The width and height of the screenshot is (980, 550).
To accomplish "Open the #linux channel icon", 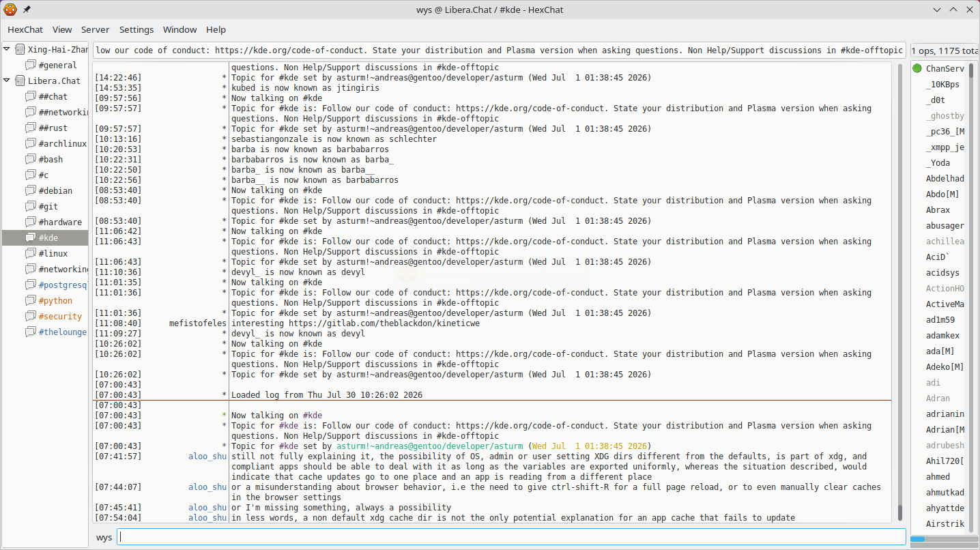I will tap(30, 254).
